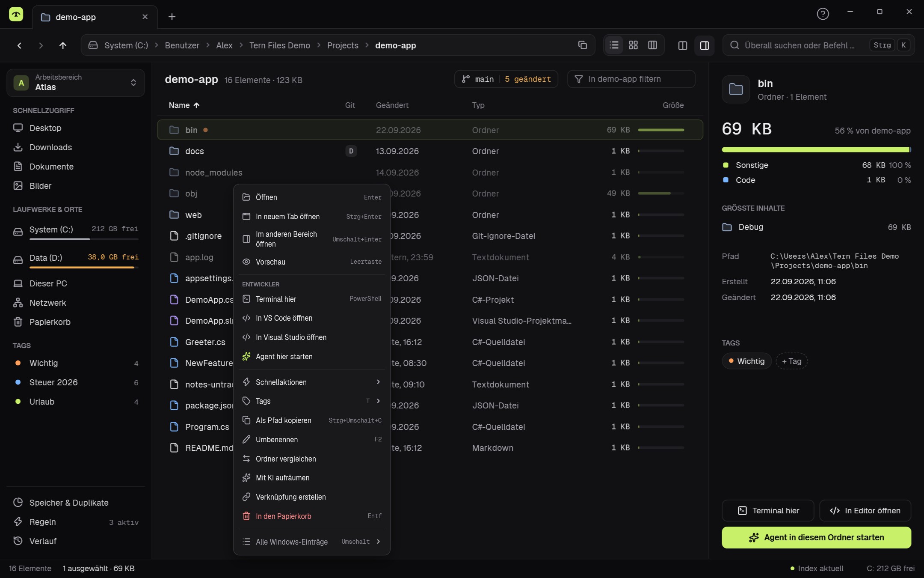Expand Tags submenu in context menu
The width and height of the screenshot is (924, 578).
pos(311,401)
